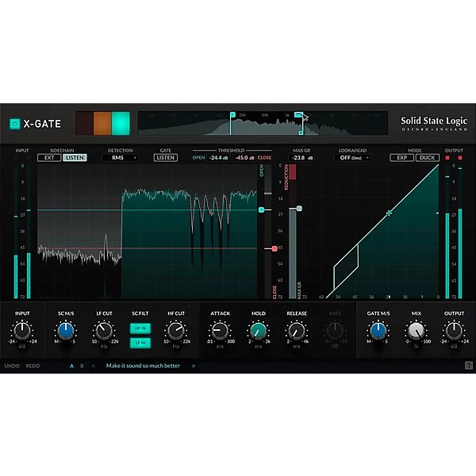Screen dimensions: 476x476
Task: Toggle the sidechain LISTEN button
Action: (x=75, y=158)
